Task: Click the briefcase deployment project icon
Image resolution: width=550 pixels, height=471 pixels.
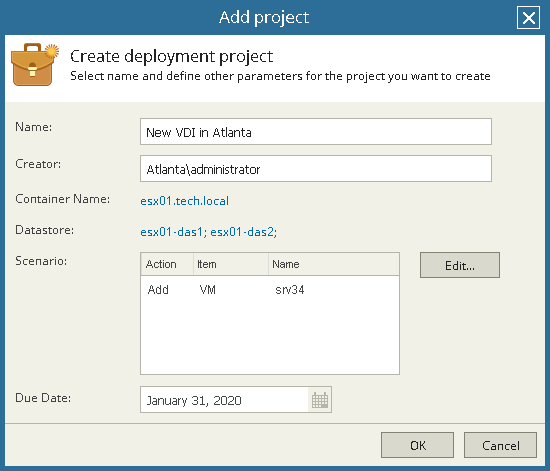Action: pyautogui.click(x=34, y=64)
